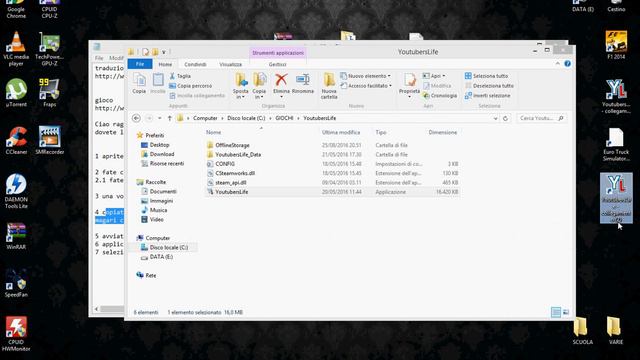This screenshot has width=640, height=360.
Task: Open the uTorrent desktop shortcut
Action: tap(16, 93)
